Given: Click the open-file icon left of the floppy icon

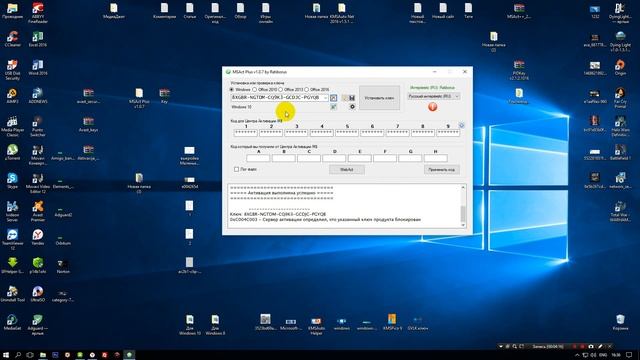Looking at the screenshot, I should pos(344,98).
